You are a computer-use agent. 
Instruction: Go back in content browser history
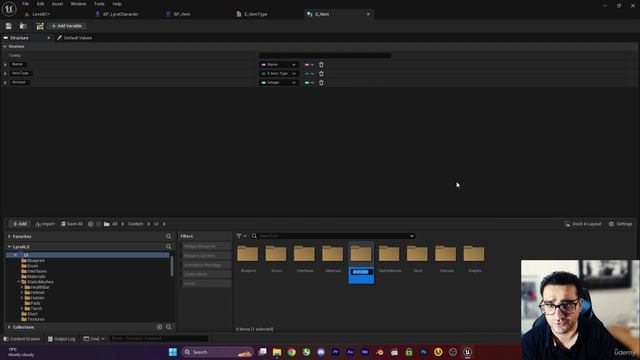[x=91, y=224]
